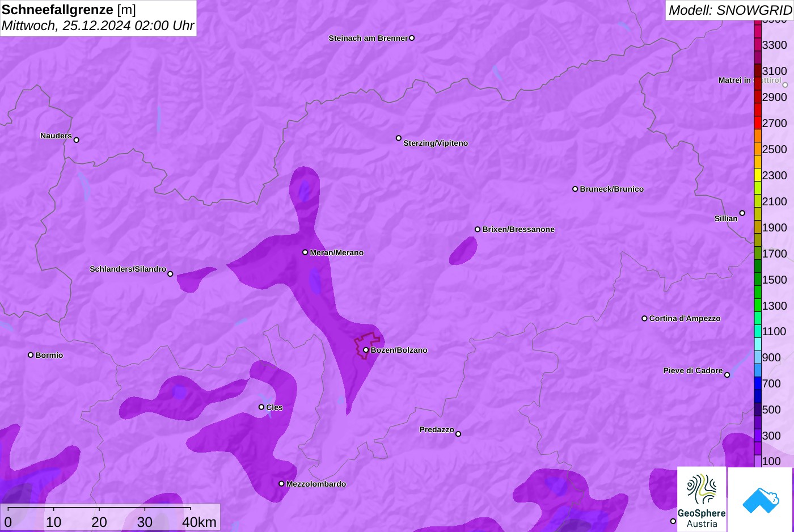The image size is (794, 532).
Task: Click the Mezzolombardo marker dot
Action: point(281,484)
